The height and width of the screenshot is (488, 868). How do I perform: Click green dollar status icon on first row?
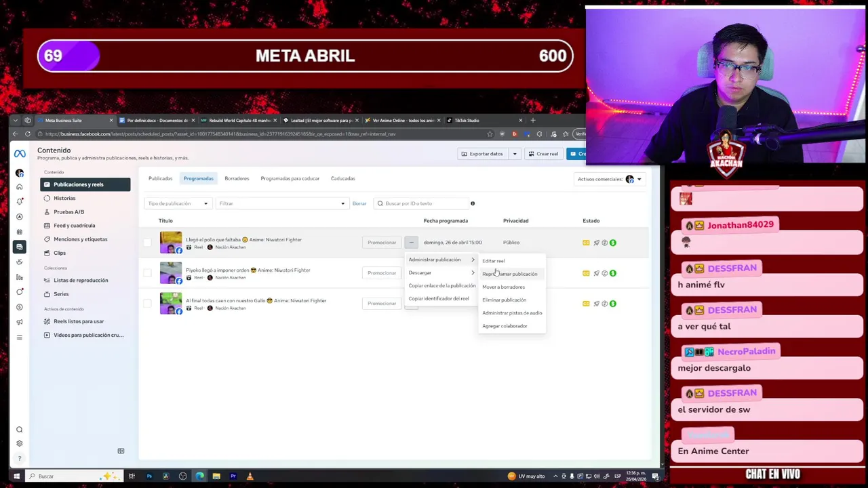tap(613, 243)
